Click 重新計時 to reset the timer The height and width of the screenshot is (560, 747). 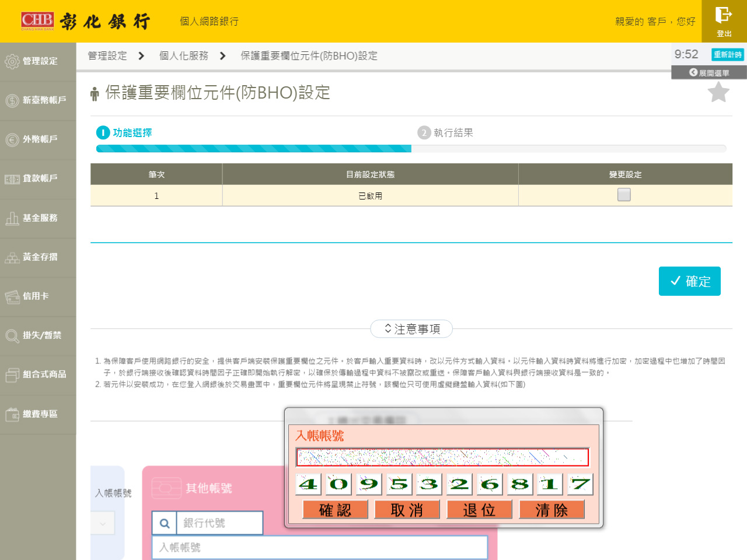point(727,54)
